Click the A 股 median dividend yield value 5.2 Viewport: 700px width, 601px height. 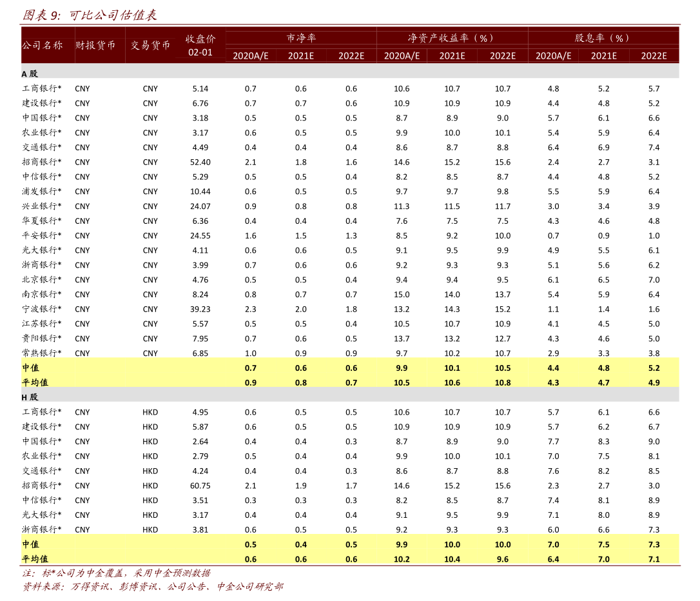coord(654,368)
